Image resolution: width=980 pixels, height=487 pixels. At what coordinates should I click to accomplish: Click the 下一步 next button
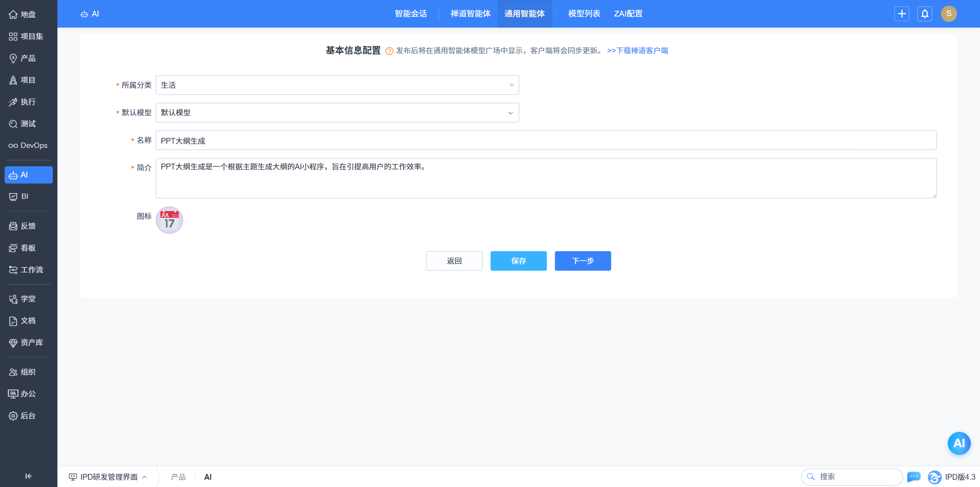pos(583,261)
